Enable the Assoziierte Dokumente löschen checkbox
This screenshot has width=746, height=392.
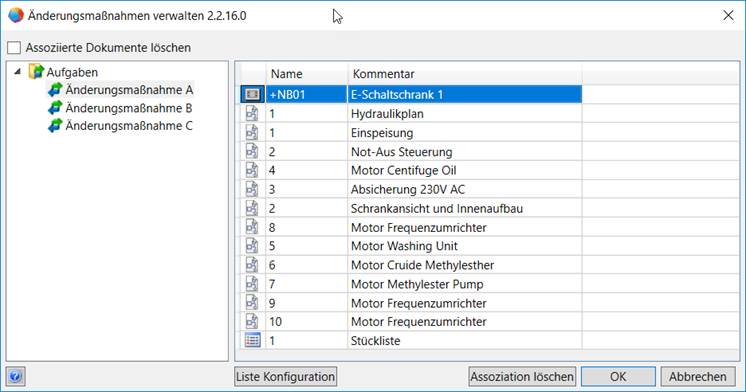[14, 48]
